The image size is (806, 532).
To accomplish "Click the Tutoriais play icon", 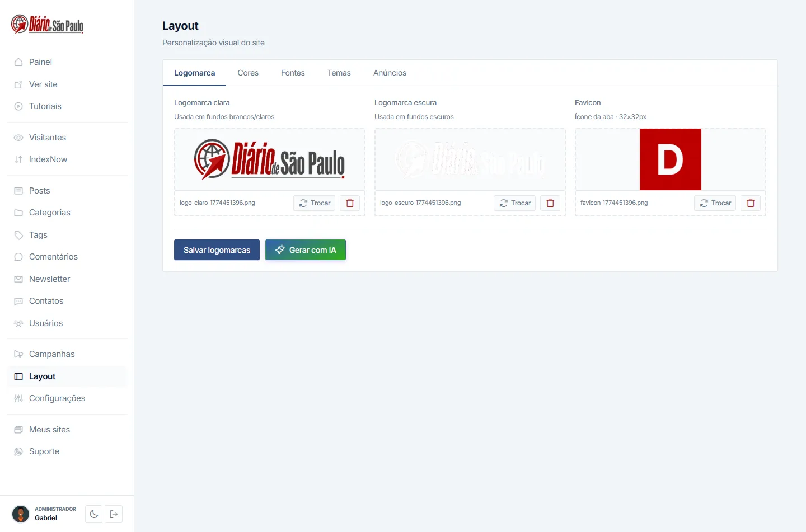I will point(18,106).
